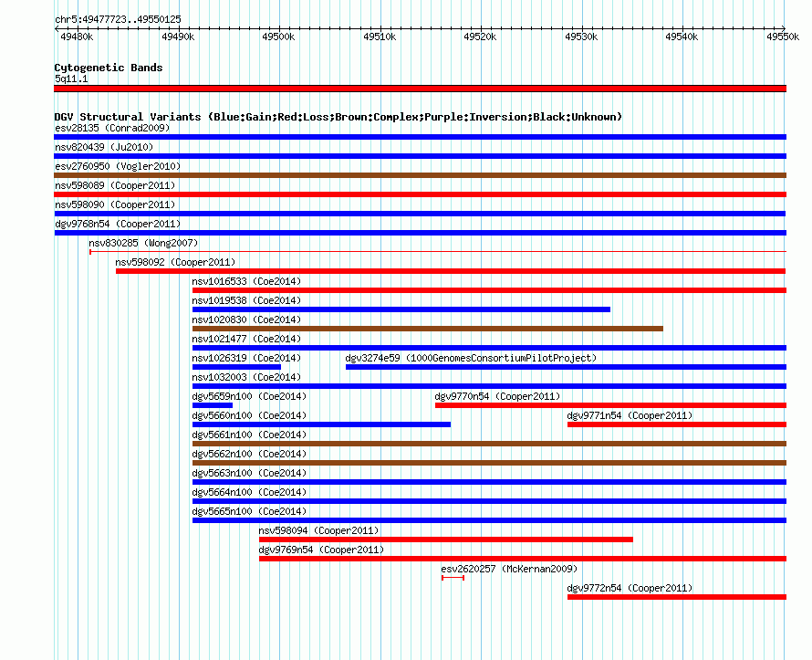
Task: Click the 49520k ruler tick label
Action: click(480, 37)
